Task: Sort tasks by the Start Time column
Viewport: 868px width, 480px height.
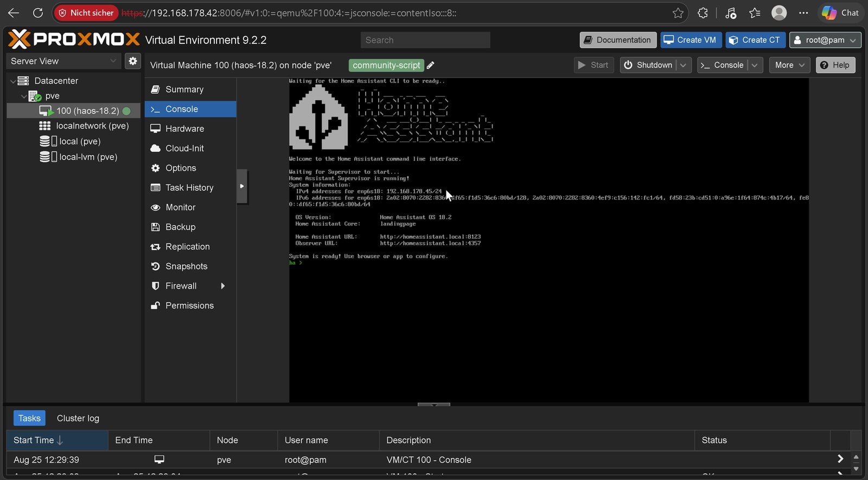Action: pyautogui.click(x=57, y=440)
